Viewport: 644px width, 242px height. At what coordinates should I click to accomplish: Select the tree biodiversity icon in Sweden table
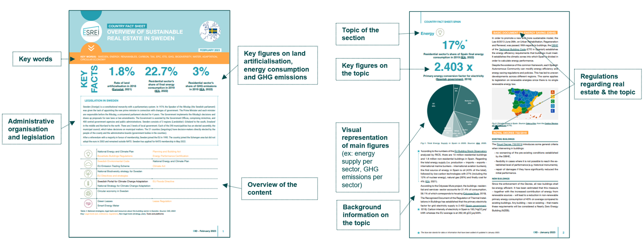[x=88, y=174]
